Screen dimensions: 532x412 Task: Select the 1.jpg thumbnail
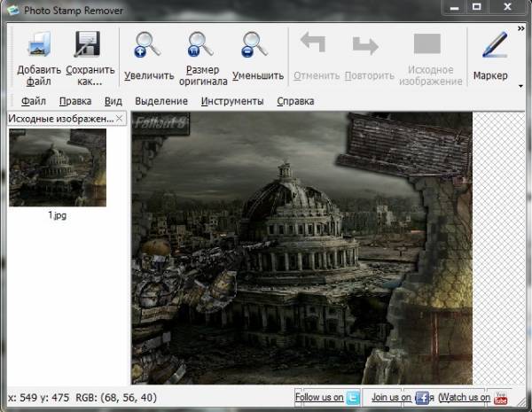[58, 167]
